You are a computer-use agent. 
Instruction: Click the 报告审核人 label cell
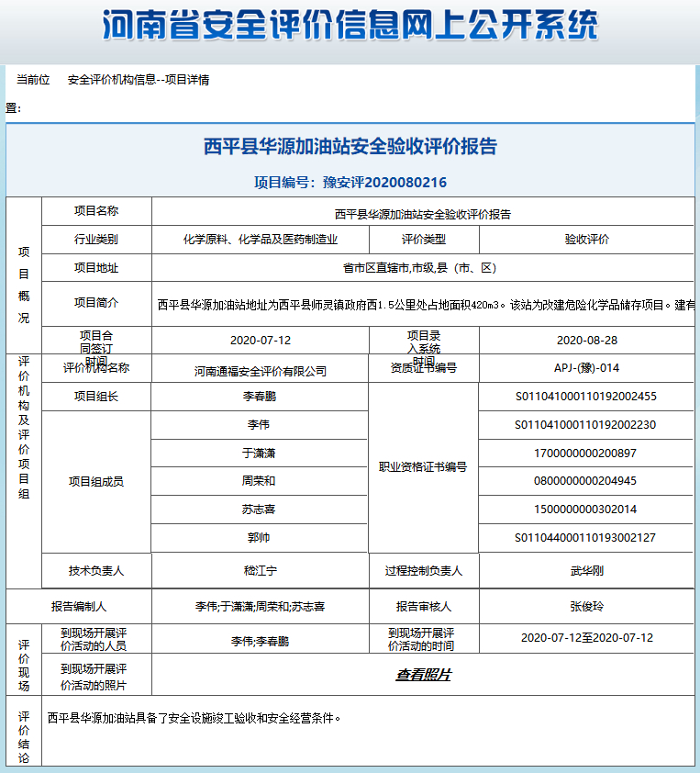point(424,606)
